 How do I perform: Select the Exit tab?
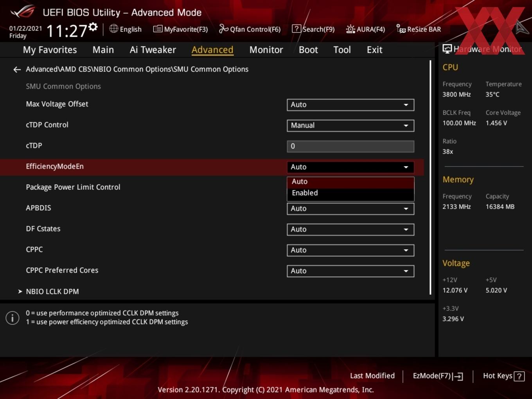[x=374, y=50]
